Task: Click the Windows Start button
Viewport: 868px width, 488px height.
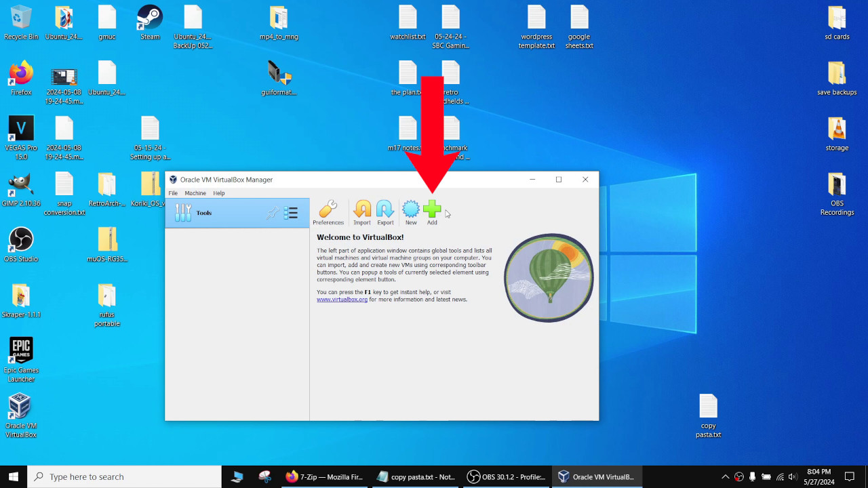Action: 14,476
